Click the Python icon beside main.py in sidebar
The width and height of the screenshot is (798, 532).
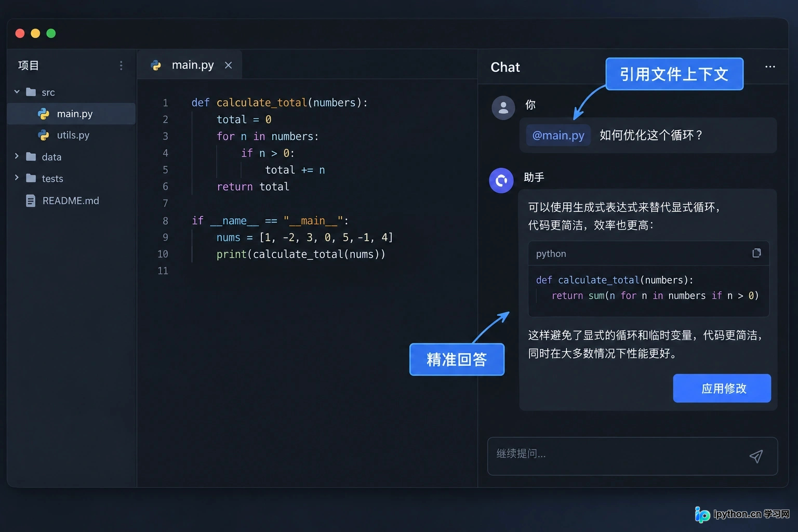pyautogui.click(x=44, y=114)
